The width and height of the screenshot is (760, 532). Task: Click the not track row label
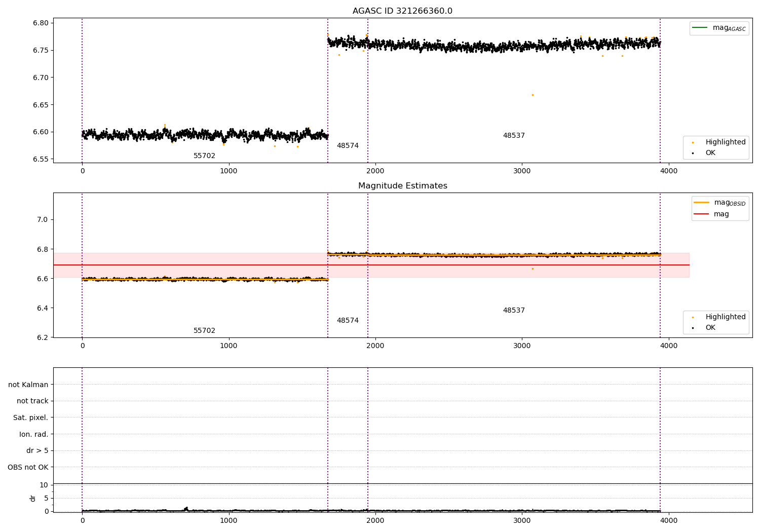pos(32,401)
